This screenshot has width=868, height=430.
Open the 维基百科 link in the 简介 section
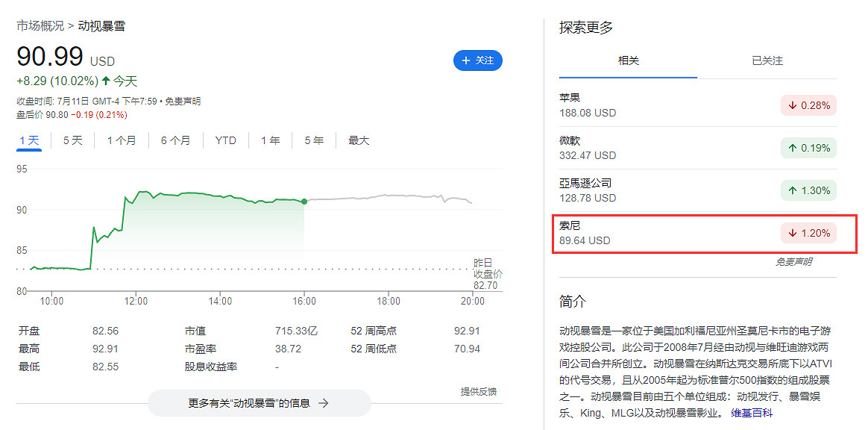click(750, 411)
